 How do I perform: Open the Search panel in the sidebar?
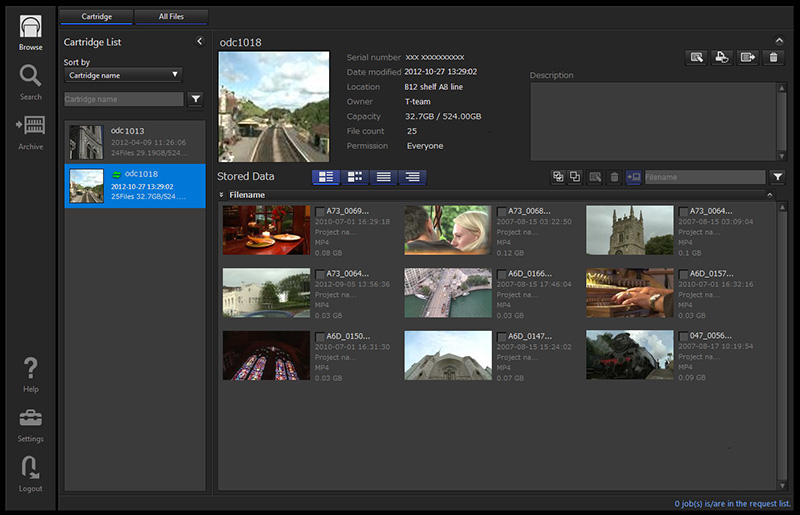pyautogui.click(x=30, y=80)
